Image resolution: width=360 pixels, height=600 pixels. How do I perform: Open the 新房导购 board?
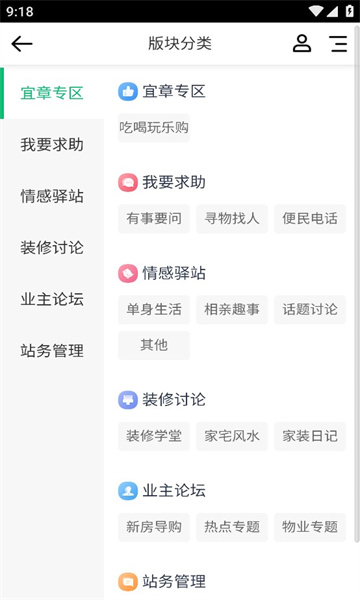click(154, 527)
